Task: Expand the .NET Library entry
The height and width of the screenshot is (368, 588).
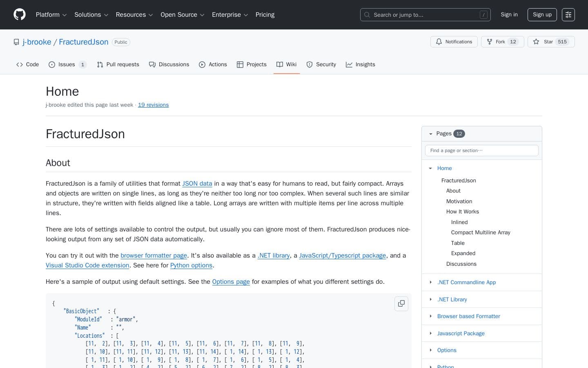Action: [x=430, y=299]
